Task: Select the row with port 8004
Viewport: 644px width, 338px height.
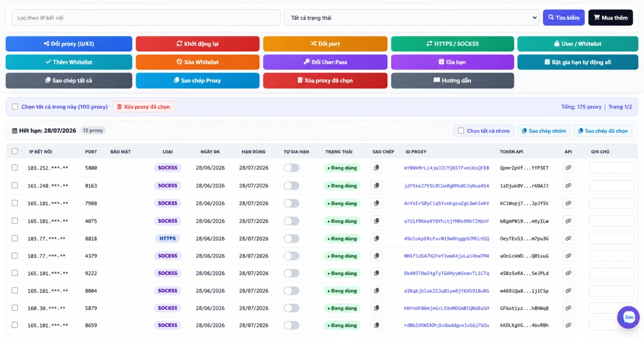Action: click(x=15, y=291)
